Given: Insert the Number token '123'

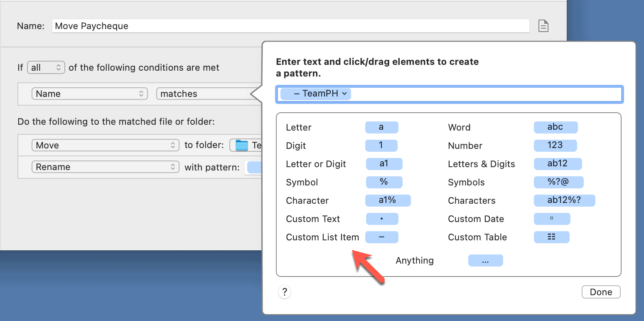Looking at the screenshot, I should (x=555, y=146).
